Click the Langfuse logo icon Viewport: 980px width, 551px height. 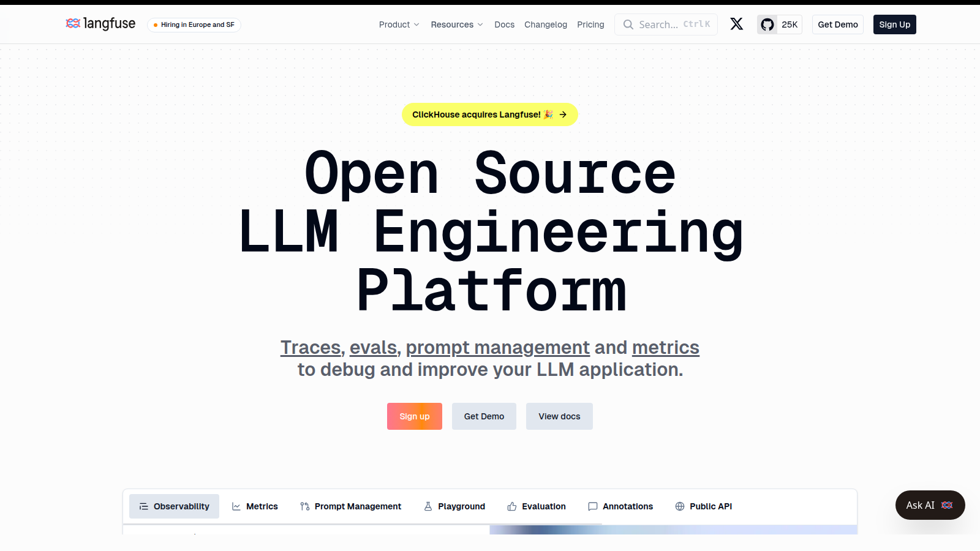point(73,23)
